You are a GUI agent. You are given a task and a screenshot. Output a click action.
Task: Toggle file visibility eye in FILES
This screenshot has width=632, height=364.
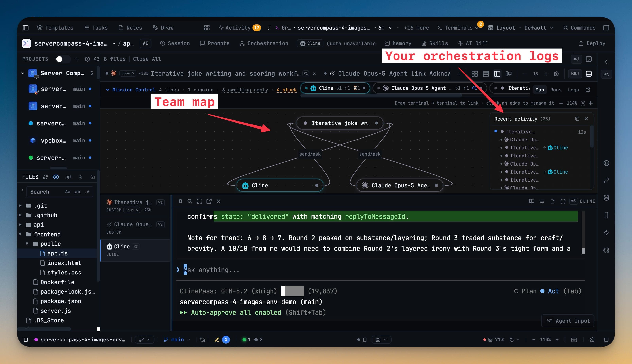(x=56, y=177)
